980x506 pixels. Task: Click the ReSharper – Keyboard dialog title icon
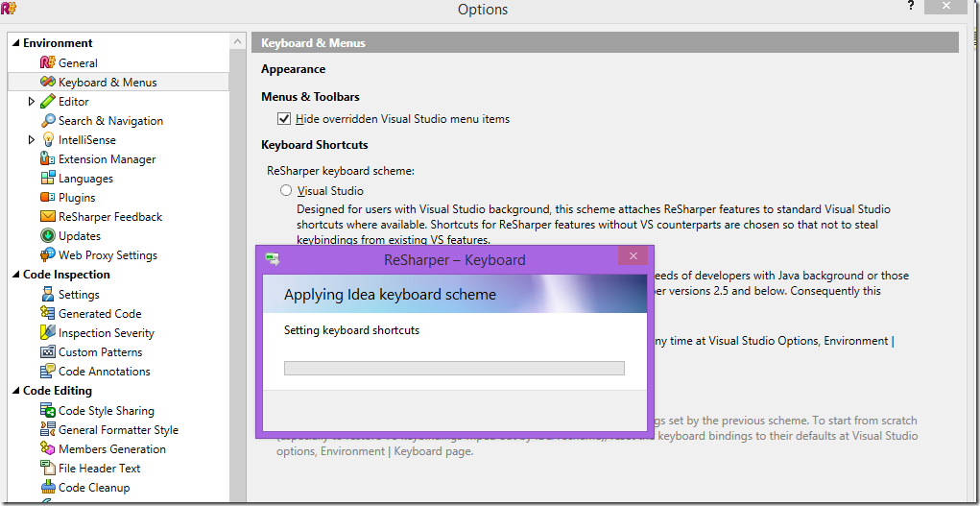pos(272,259)
